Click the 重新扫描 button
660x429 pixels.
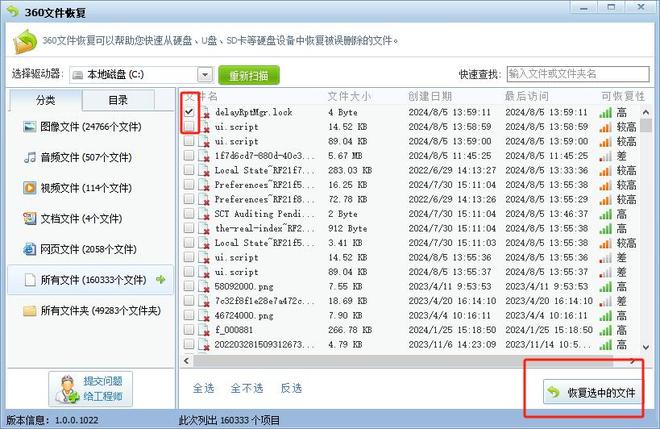[x=249, y=75]
